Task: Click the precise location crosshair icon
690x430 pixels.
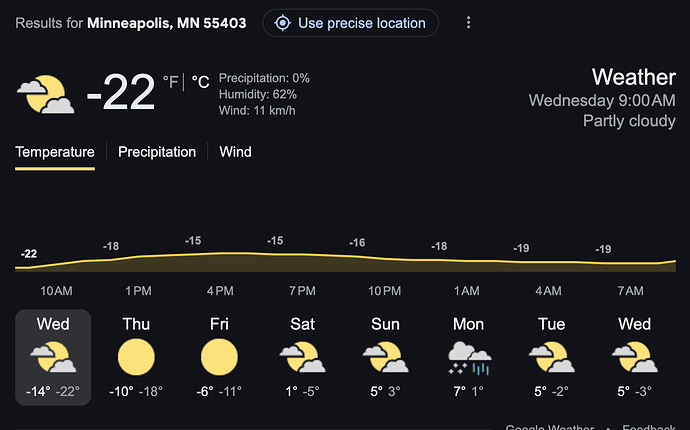Action: tap(283, 23)
